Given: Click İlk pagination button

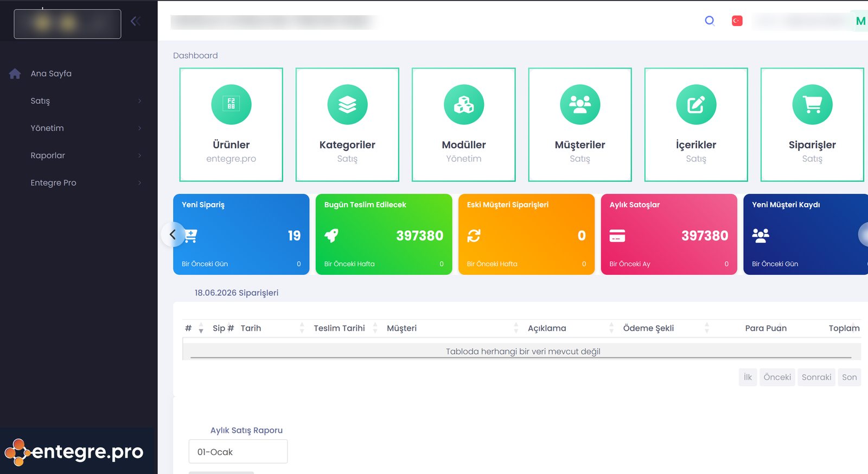Looking at the screenshot, I should pos(748,377).
